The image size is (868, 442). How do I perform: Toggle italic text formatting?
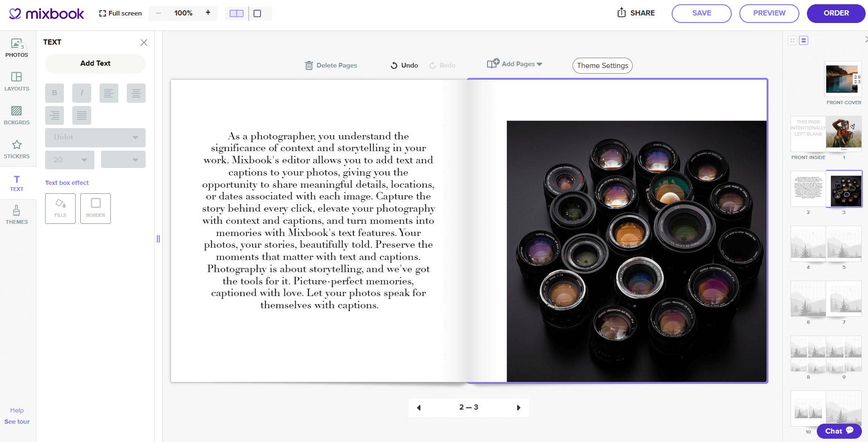(x=81, y=93)
